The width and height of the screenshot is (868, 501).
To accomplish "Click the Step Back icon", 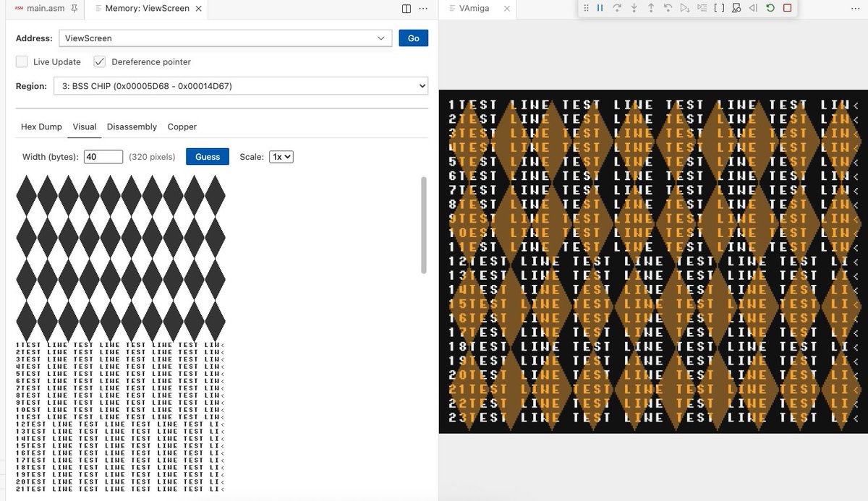I will point(668,8).
